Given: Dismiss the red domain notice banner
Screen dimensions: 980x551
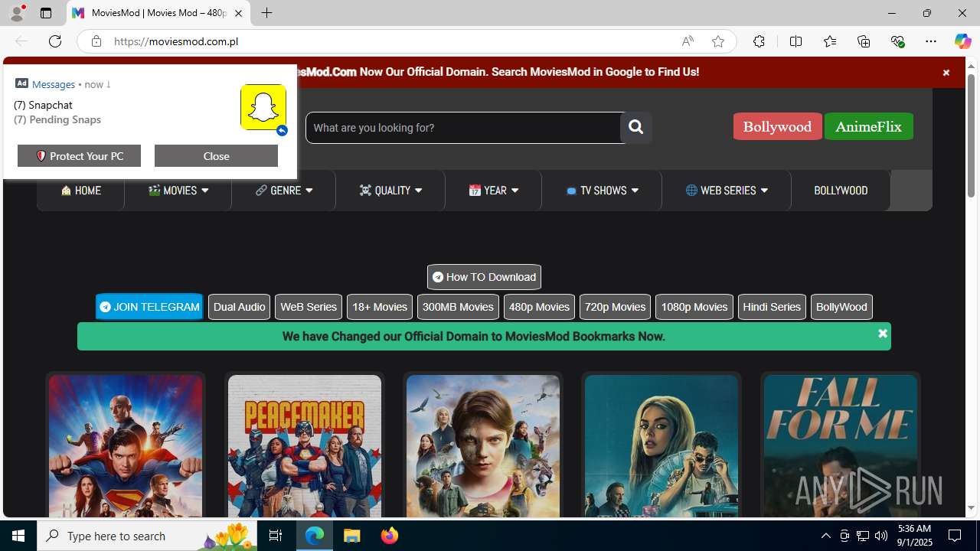Looking at the screenshot, I should pyautogui.click(x=946, y=73).
